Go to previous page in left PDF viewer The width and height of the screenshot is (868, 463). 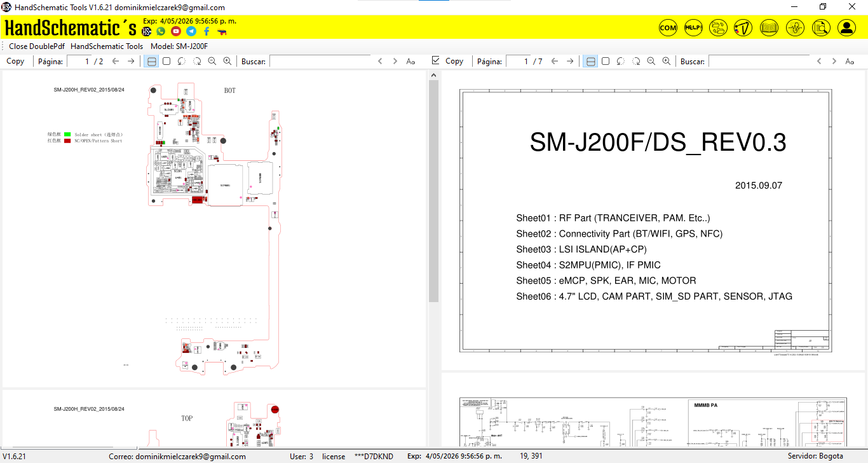point(116,61)
